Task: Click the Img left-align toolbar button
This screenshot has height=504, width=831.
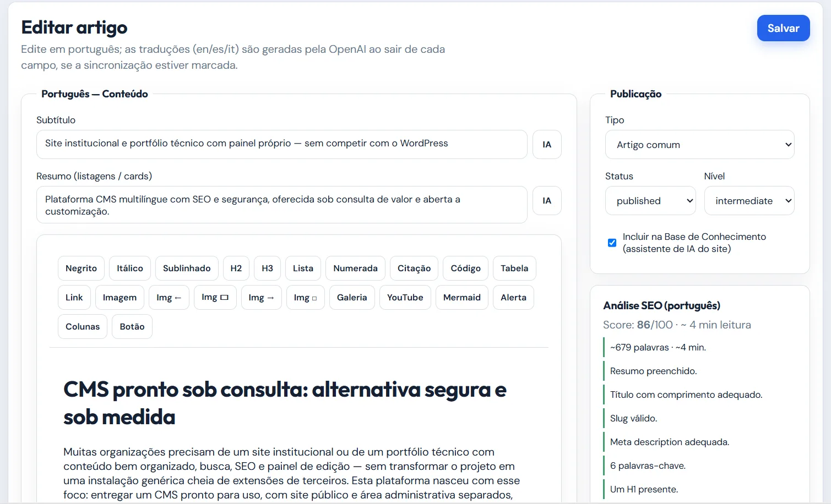Action: 169,297
